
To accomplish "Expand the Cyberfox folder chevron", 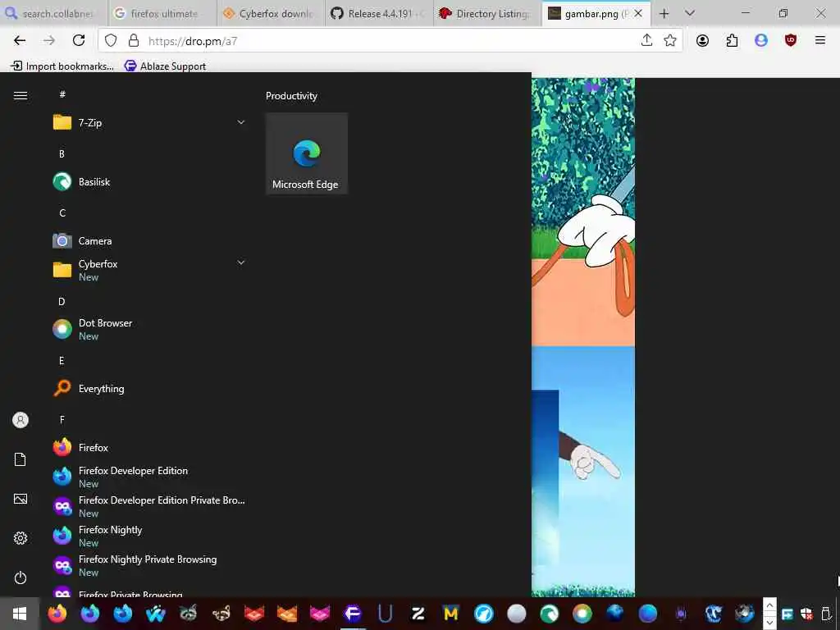I will [241, 262].
